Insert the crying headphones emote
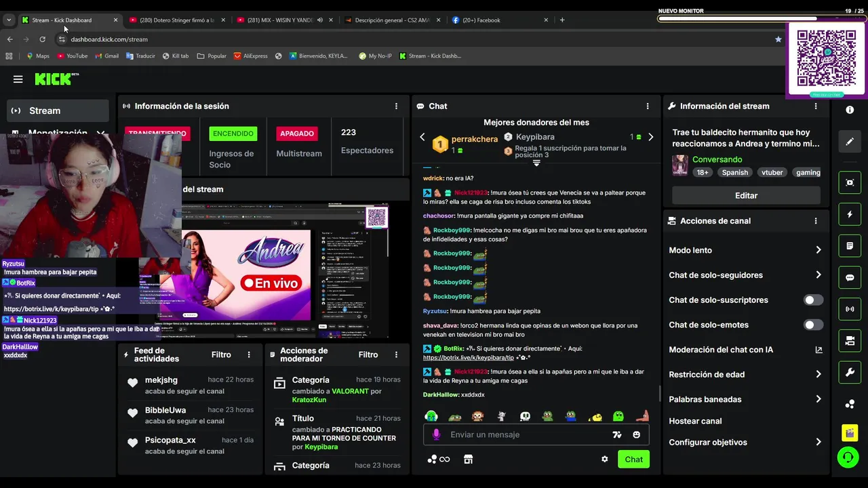868x488 pixels. [431, 416]
